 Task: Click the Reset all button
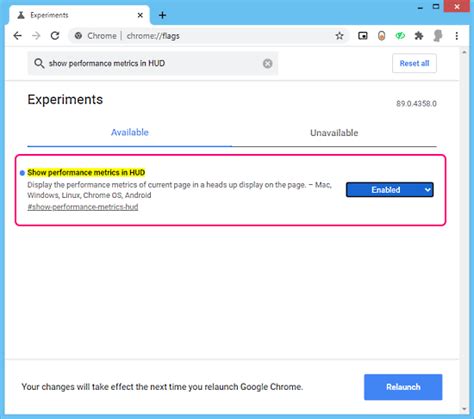tap(414, 63)
